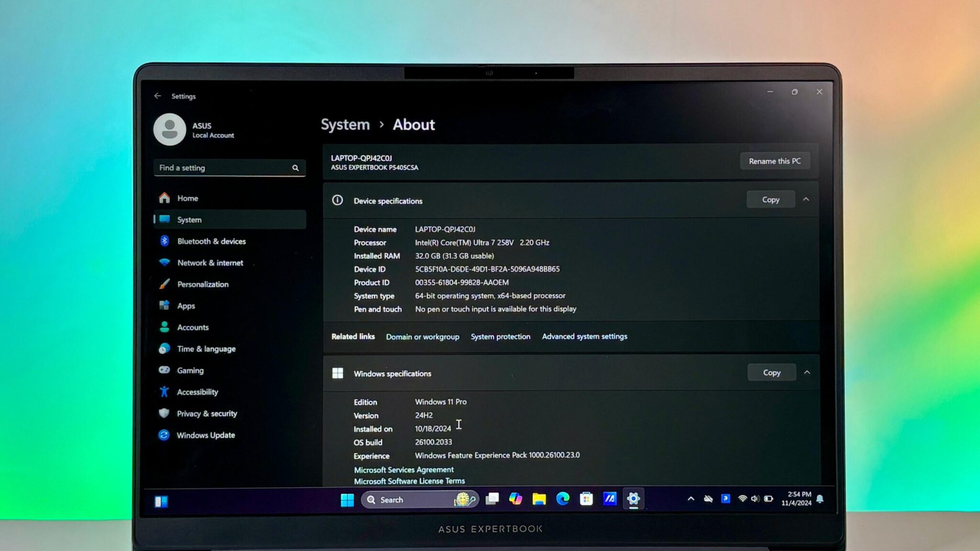Image resolution: width=980 pixels, height=551 pixels.
Task: Open Personalization settings
Action: [x=202, y=284]
